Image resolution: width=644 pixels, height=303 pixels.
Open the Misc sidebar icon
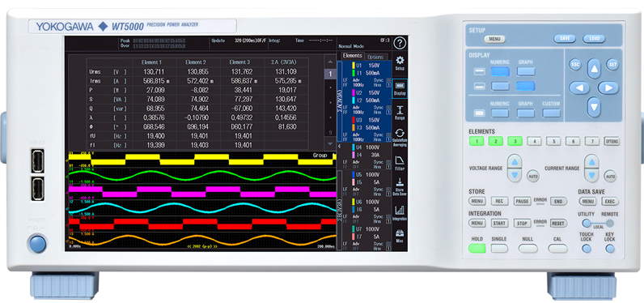pyautogui.click(x=400, y=237)
